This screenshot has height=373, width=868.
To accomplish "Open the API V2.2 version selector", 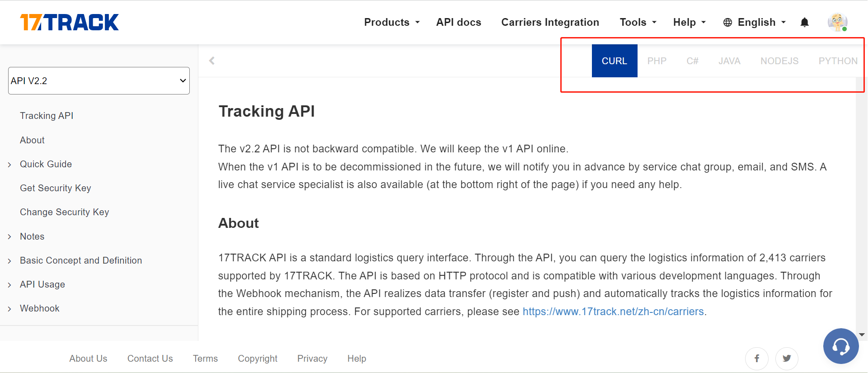I will (x=99, y=81).
